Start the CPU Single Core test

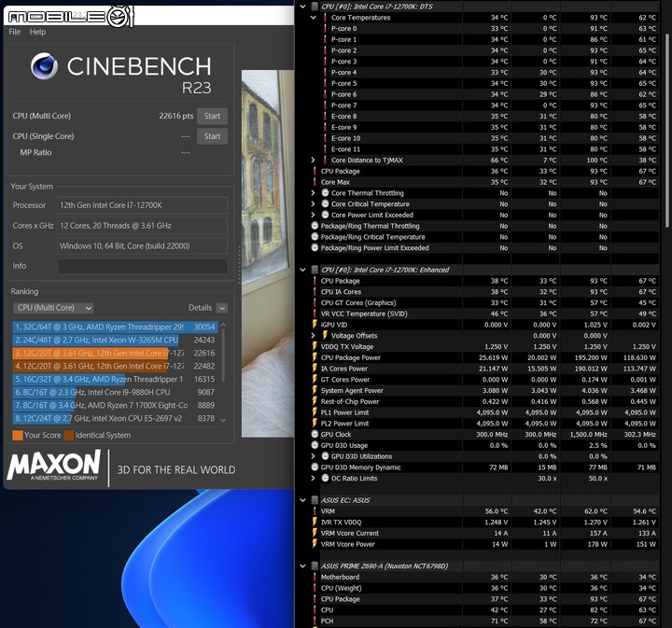click(x=212, y=136)
